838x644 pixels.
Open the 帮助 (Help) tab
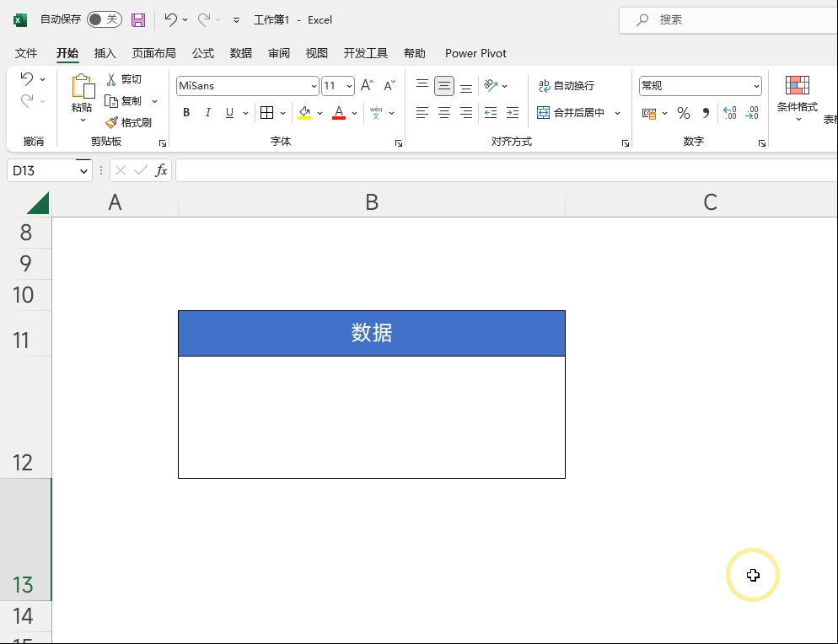coord(415,53)
